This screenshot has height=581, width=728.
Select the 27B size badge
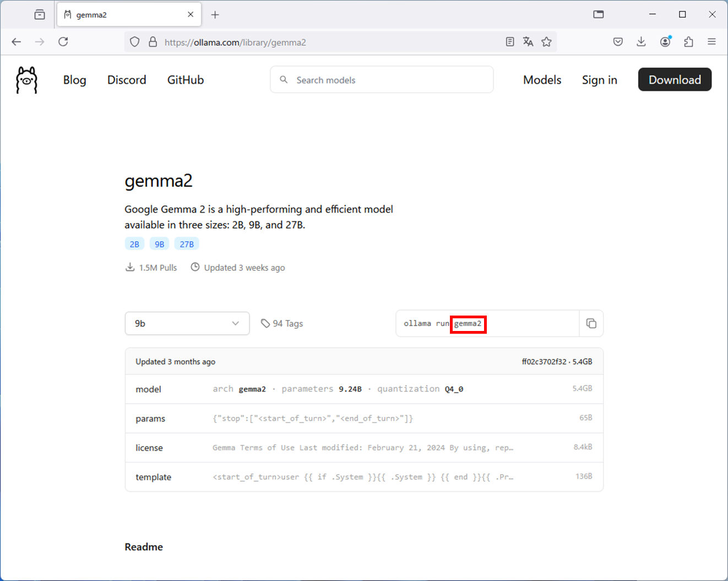coord(187,243)
